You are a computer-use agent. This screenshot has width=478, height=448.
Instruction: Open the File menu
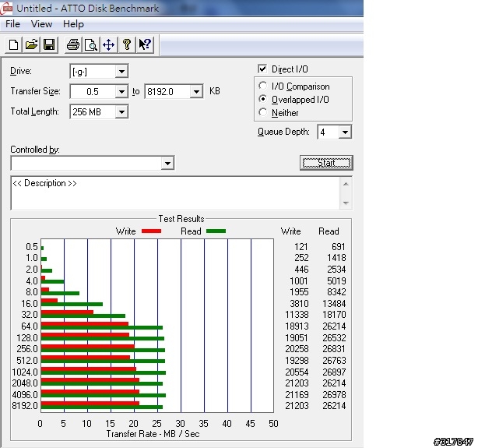pos(12,24)
